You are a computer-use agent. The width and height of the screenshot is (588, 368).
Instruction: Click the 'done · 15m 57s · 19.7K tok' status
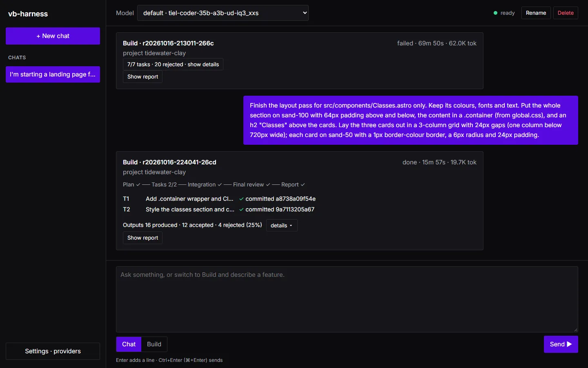coord(439,162)
